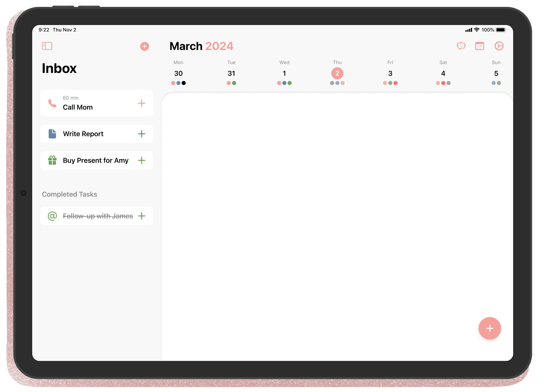Collapse the sidebar with the panel icon
The image size is (545, 392).
[47, 46]
